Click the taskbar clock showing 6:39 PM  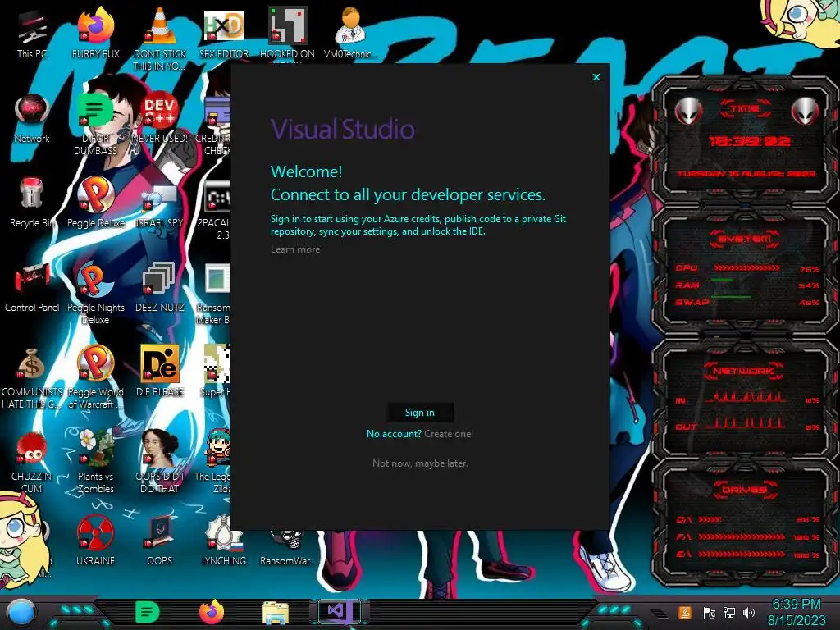point(797,612)
